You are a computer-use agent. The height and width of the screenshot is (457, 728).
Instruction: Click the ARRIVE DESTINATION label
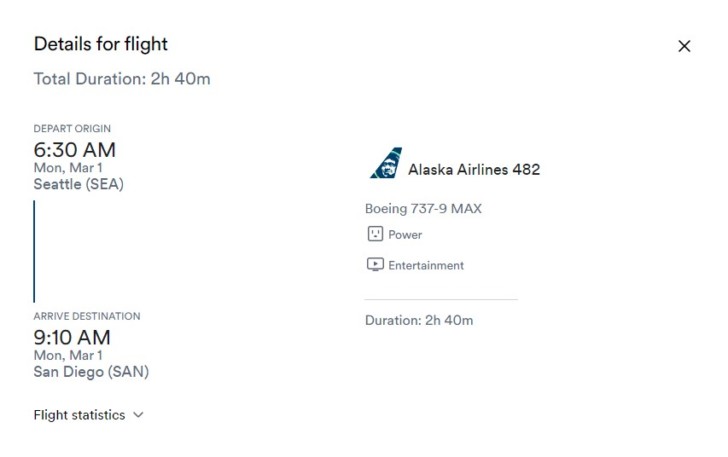coord(87,316)
